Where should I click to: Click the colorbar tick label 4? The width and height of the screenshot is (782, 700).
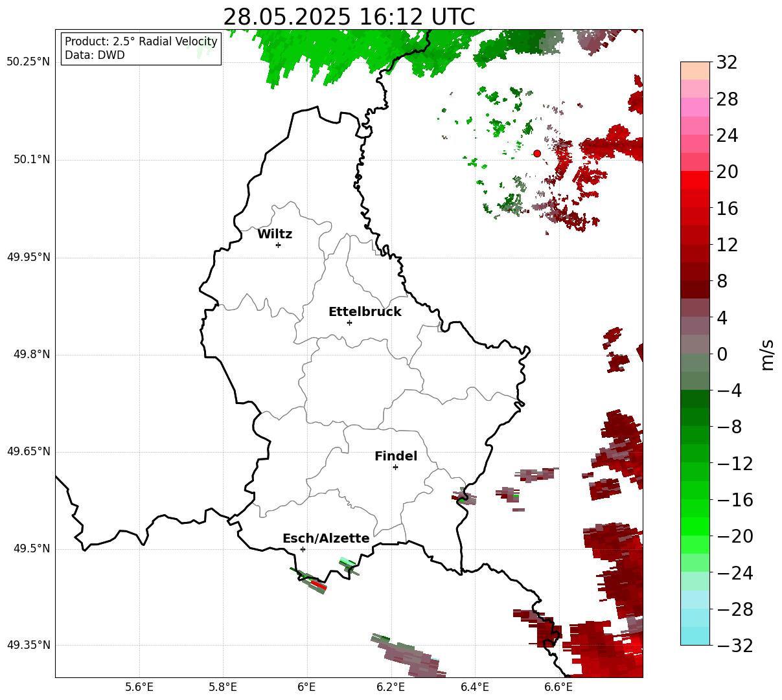(x=722, y=317)
